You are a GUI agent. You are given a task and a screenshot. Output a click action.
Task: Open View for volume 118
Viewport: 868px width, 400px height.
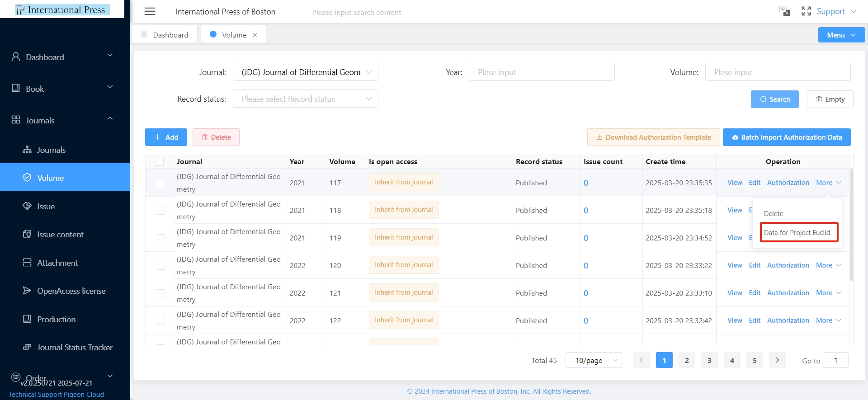point(735,210)
